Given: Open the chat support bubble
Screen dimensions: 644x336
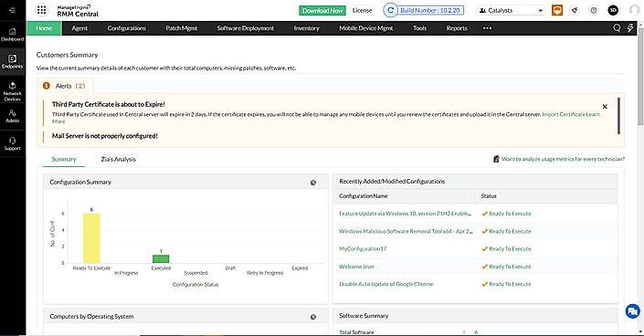Looking at the screenshot, I should pos(632,311).
